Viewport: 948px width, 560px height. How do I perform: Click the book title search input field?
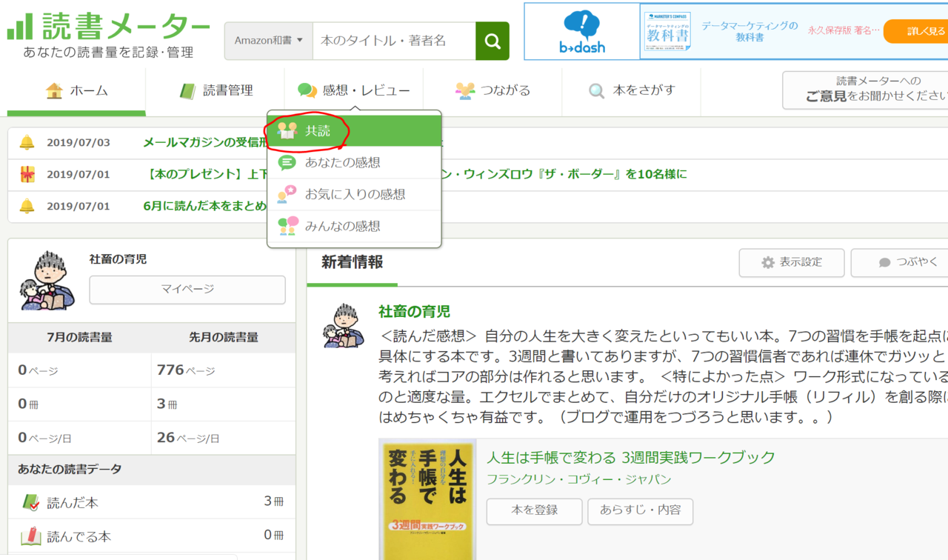[393, 41]
